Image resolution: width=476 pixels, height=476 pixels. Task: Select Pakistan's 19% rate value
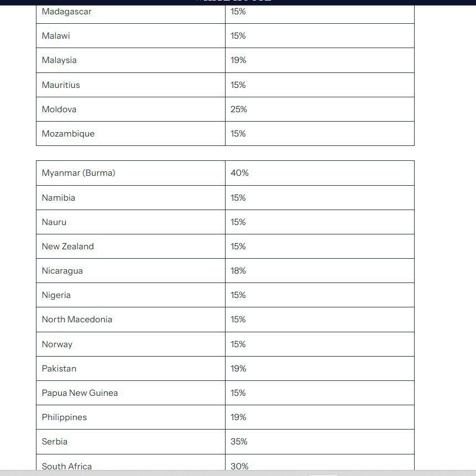239,369
